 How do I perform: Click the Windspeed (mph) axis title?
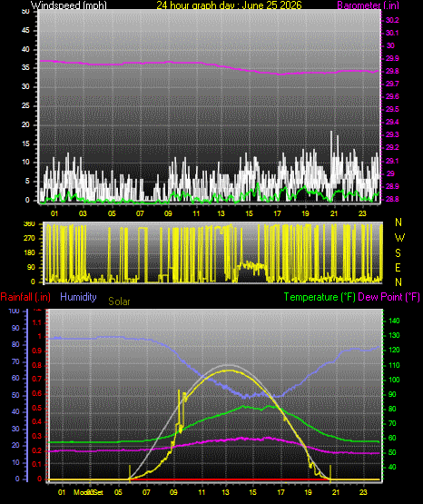point(69,5)
